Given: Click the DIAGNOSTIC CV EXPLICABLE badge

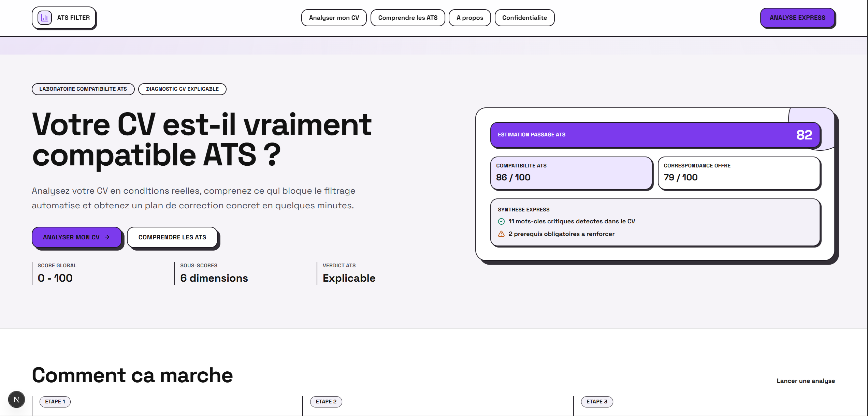Looking at the screenshot, I should tap(182, 89).
